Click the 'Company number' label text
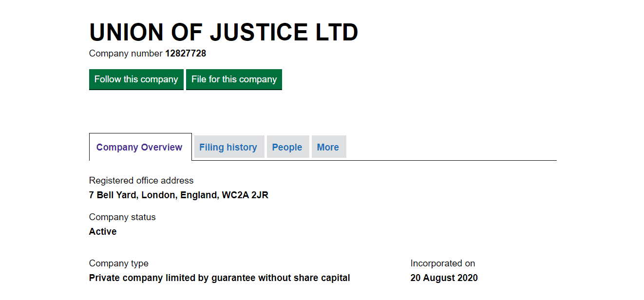This screenshot has width=644, height=300. tap(126, 54)
